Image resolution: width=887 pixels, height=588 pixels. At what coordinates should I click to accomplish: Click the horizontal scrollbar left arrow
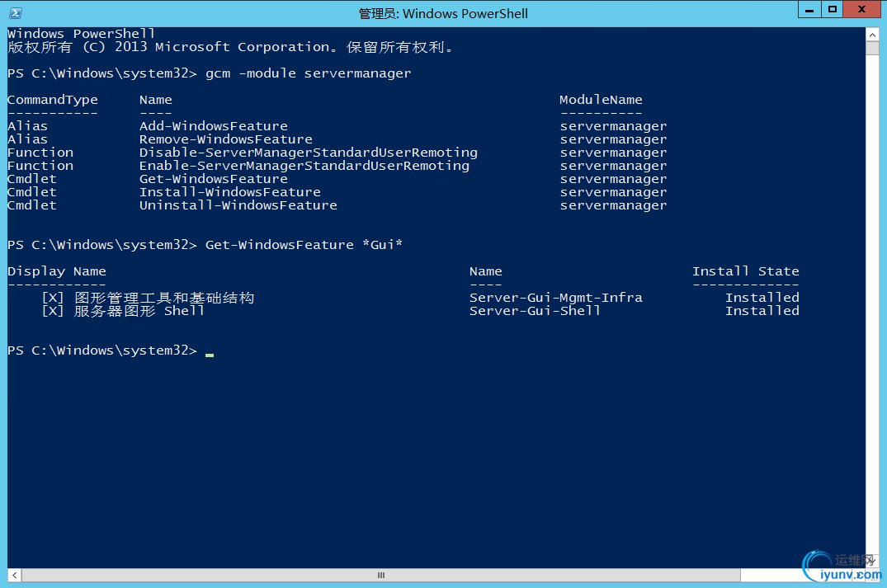point(13,575)
